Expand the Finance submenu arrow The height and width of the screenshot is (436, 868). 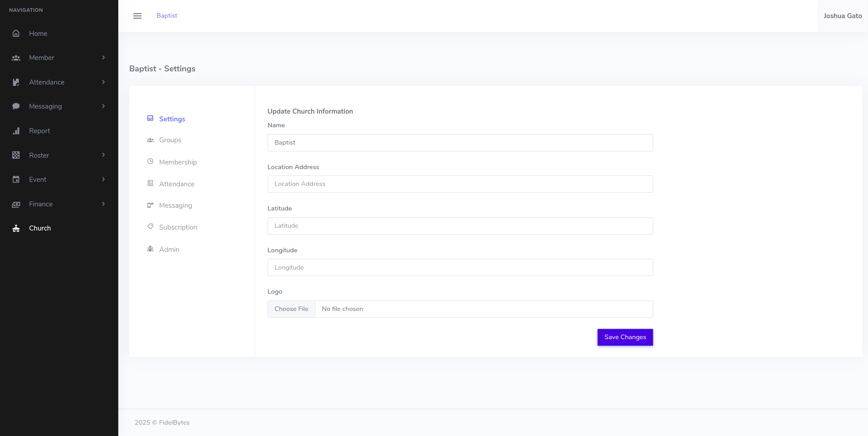tap(103, 204)
